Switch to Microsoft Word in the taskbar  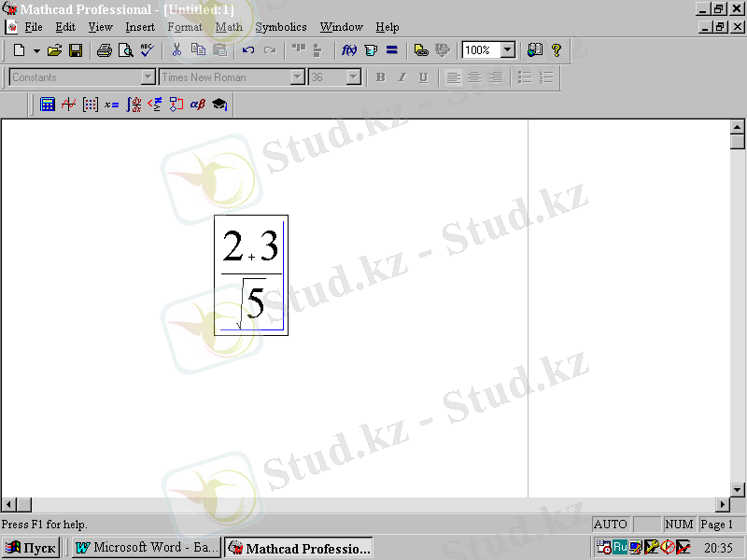[x=147, y=548]
